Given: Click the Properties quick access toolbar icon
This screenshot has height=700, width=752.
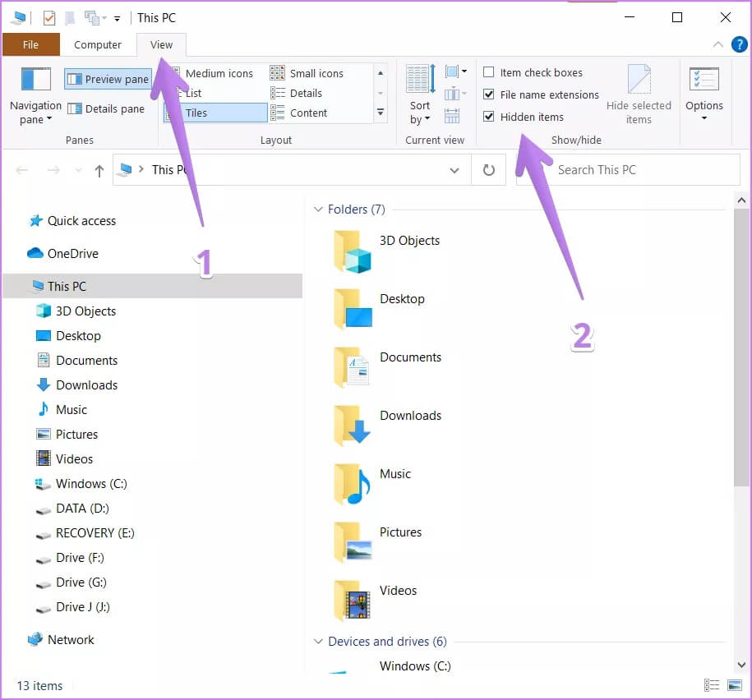Looking at the screenshot, I should point(49,18).
